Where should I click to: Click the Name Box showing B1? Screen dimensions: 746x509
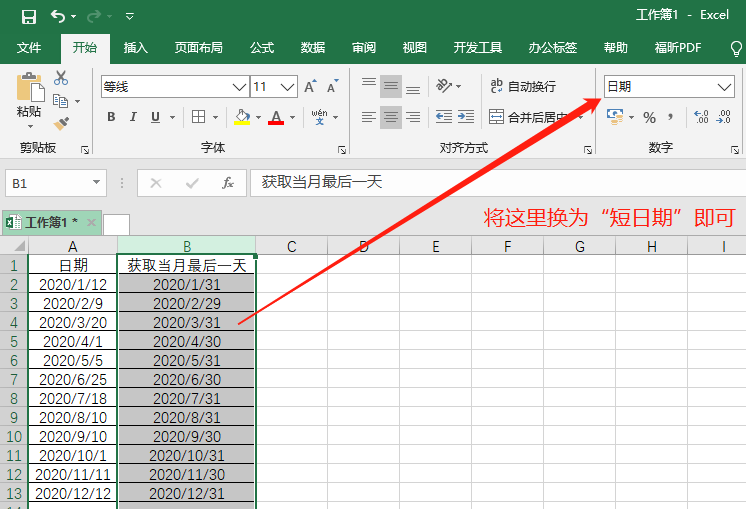tap(56, 183)
